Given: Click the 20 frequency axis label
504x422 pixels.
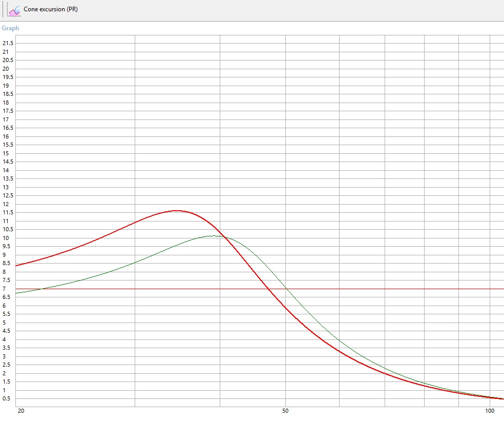Looking at the screenshot, I should pos(21,411).
